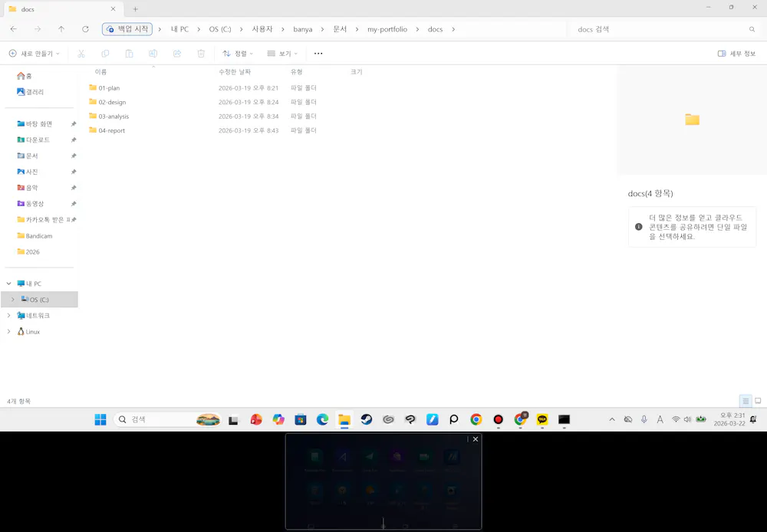Open 다운로드 in the navigation pane
Viewport: 767px width, 532px height.
[33, 140]
